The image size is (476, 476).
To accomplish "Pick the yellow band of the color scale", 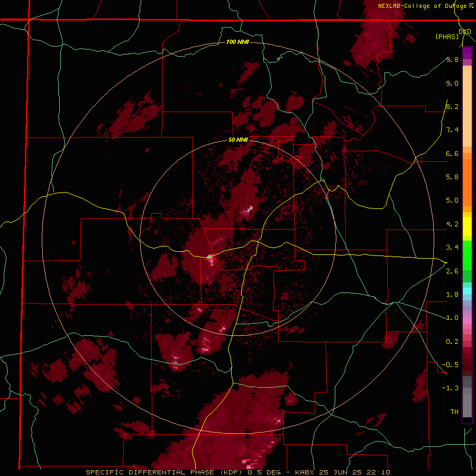I will [x=467, y=226].
